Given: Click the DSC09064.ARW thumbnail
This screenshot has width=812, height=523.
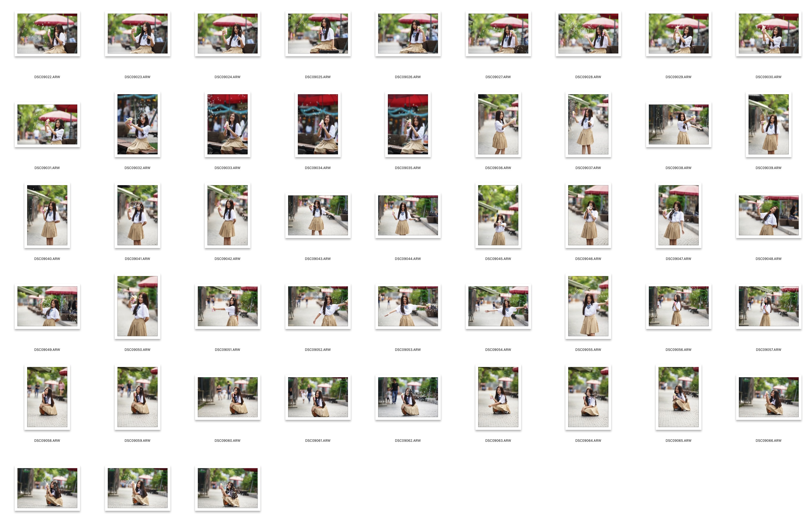Looking at the screenshot, I should [588, 397].
